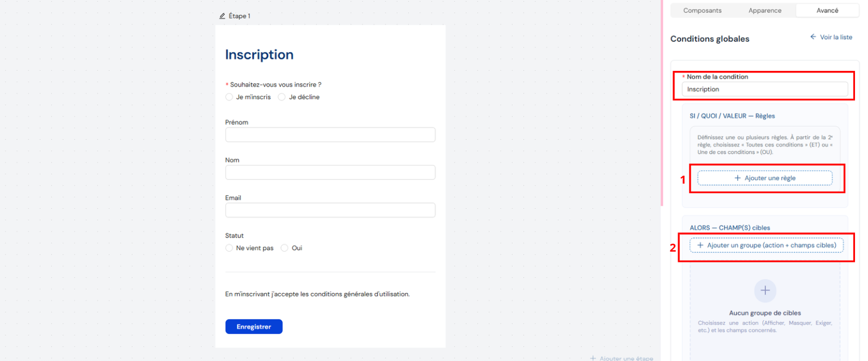Switch to the Composants tab
868x361 pixels.
point(702,10)
